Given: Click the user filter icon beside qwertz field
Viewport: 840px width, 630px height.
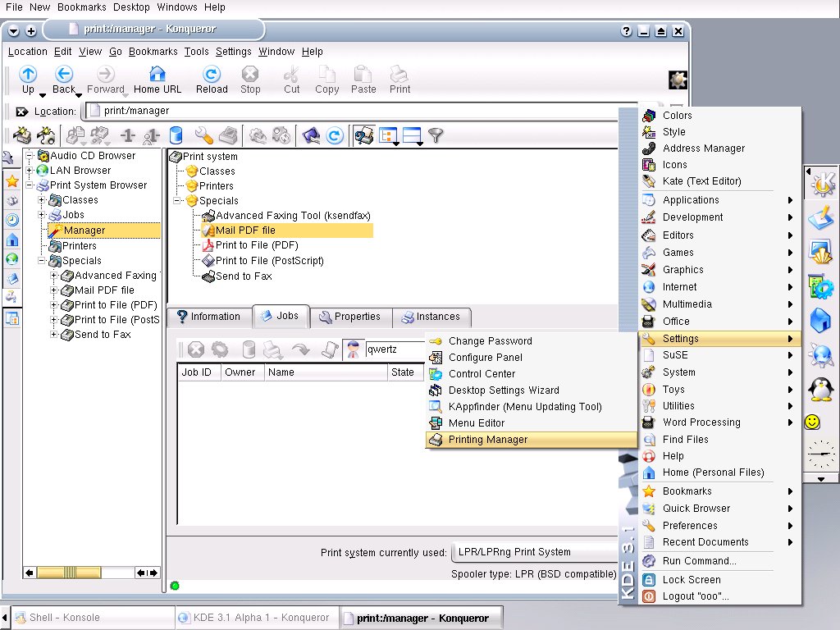Looking at the screenshot, I should [353, 349].
